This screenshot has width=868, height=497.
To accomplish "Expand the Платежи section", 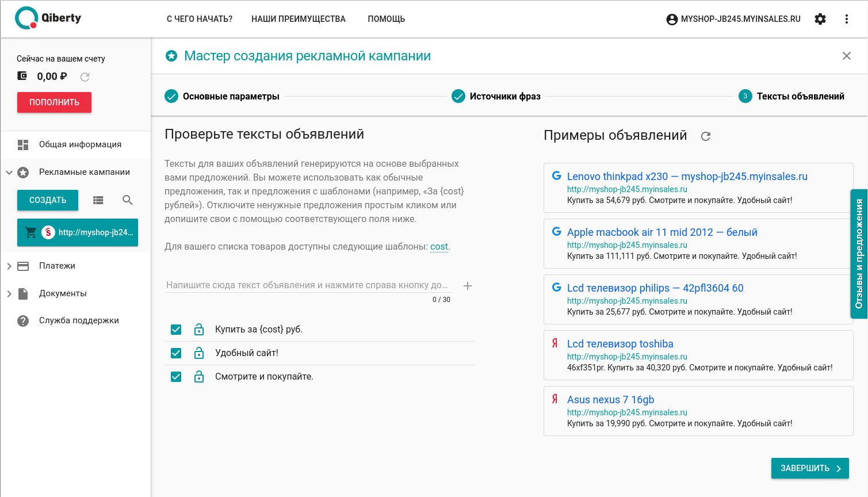I will click(x=9, y=266).
